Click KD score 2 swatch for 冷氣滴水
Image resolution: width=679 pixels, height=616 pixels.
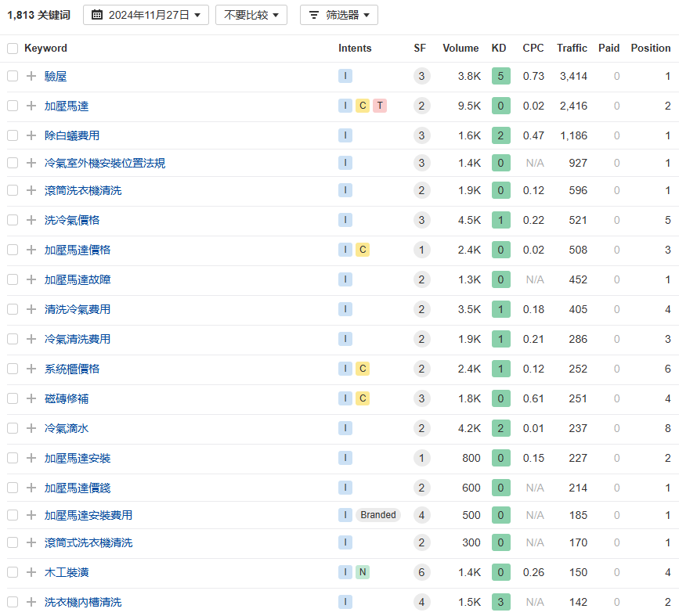click(x=501, y=428)
